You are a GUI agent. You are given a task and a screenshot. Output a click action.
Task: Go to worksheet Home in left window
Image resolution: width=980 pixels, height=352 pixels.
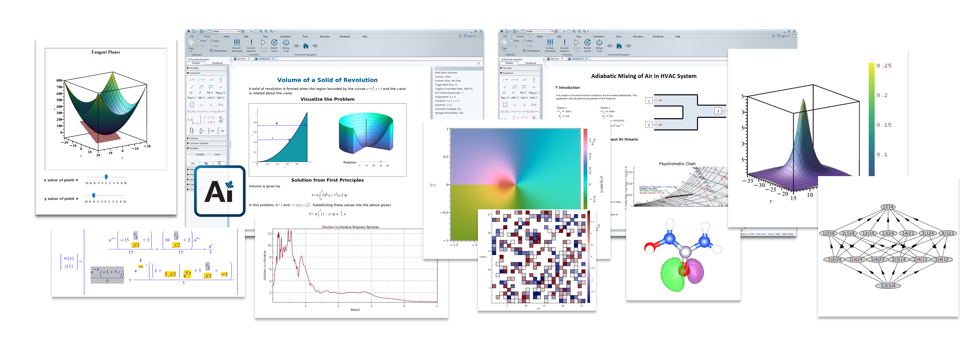[x=306, y=46]
